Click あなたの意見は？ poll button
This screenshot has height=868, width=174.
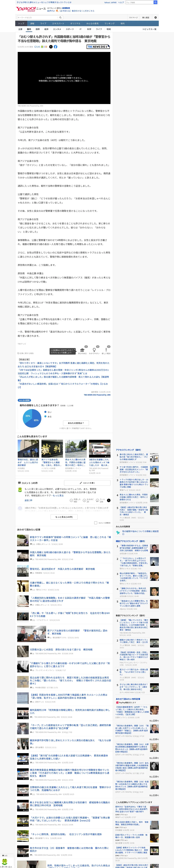pos(76,423)
